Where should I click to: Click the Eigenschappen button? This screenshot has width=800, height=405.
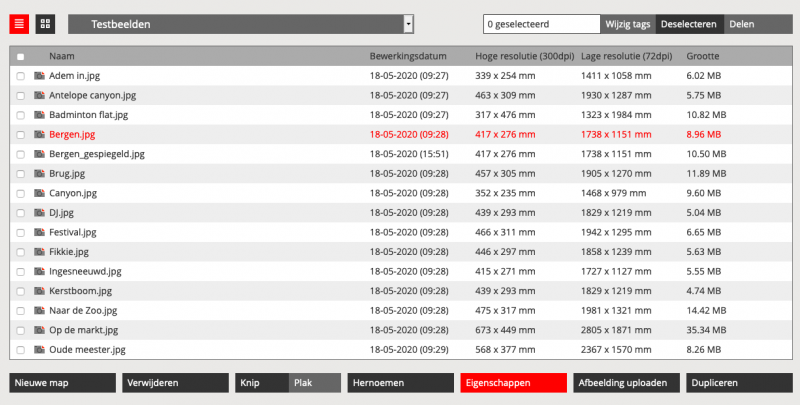pos(512,383)
